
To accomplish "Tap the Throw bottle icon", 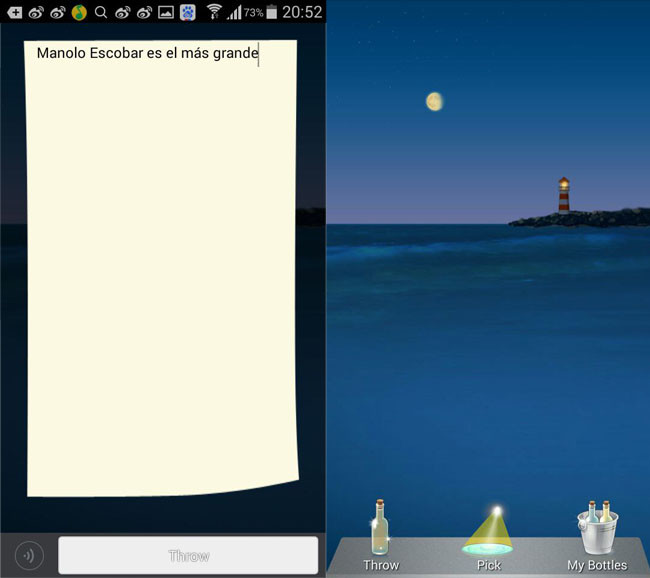I will [380, 527].
